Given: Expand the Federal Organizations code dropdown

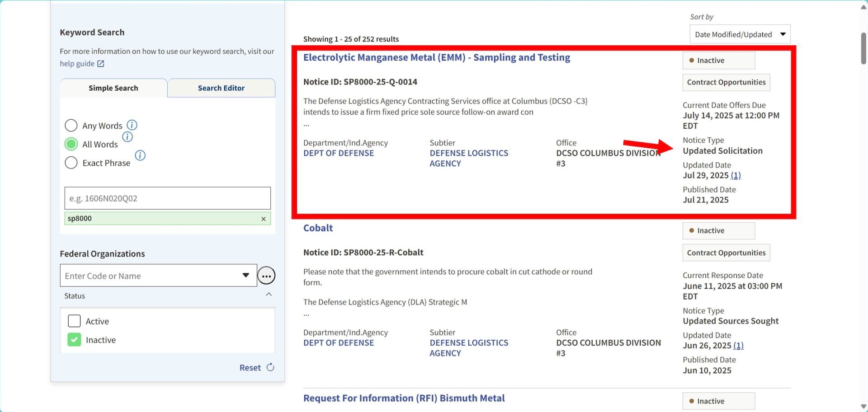Looking at the screenshot, I should tap(245, 276).
